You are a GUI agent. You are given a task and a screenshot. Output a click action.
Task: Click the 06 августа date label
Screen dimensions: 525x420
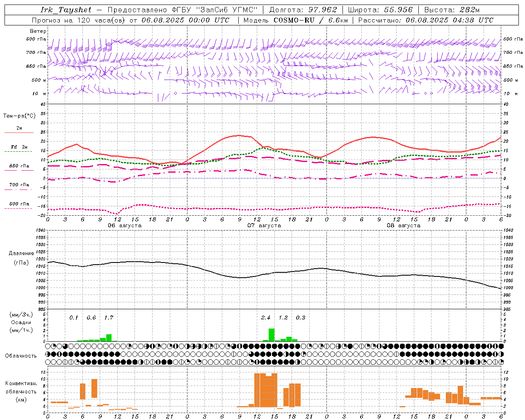(x=125, y=226)
